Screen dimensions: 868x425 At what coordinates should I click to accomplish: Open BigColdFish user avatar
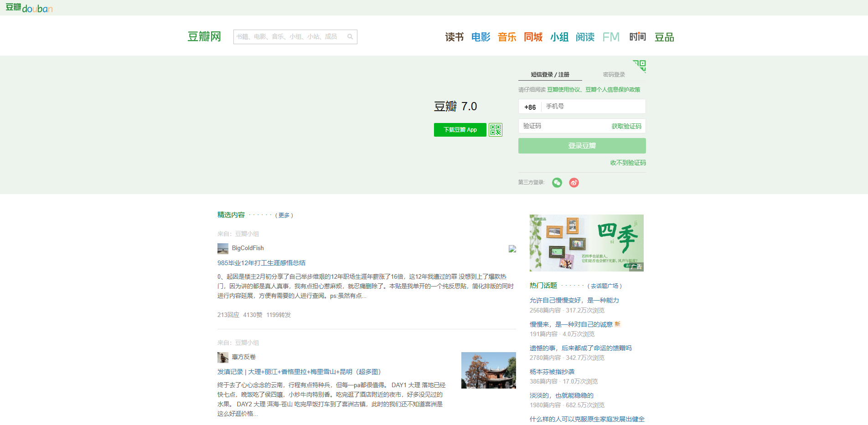click(x=222, y=248)
